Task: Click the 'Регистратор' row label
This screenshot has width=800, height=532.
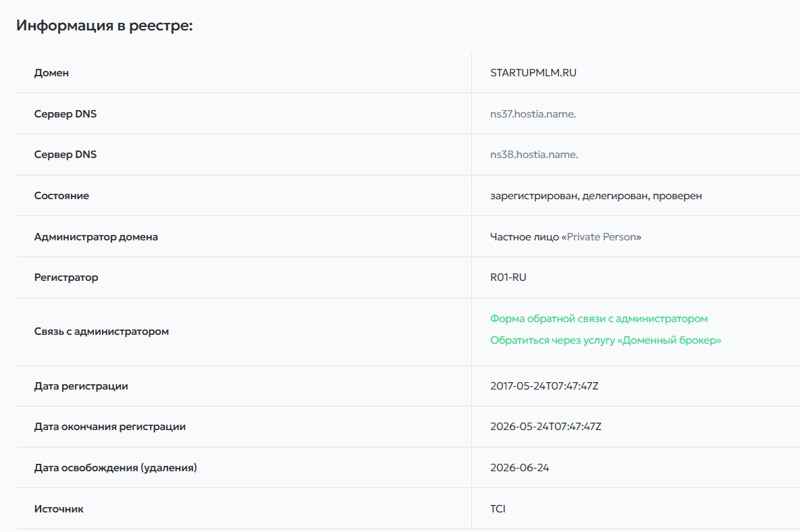Action: click(x=66, y=278)
